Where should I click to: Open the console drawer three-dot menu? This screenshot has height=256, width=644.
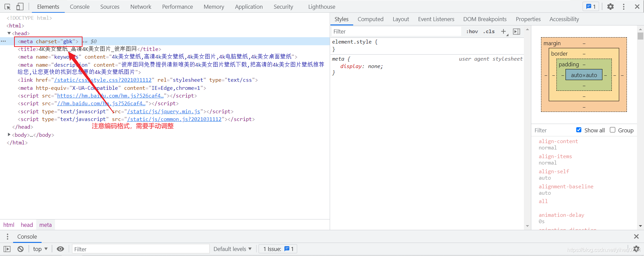(7, 237)
